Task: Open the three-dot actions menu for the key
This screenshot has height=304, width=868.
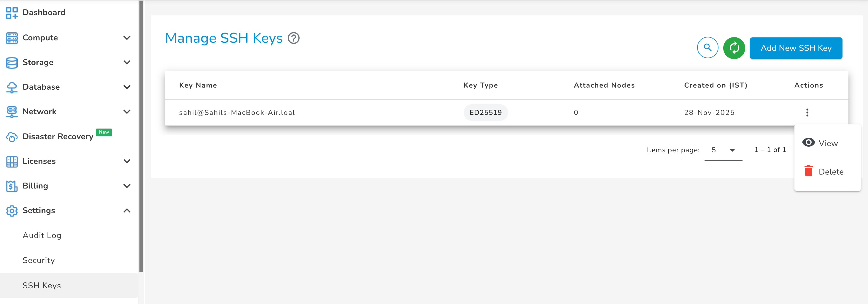Action: [x=807, y=113]
